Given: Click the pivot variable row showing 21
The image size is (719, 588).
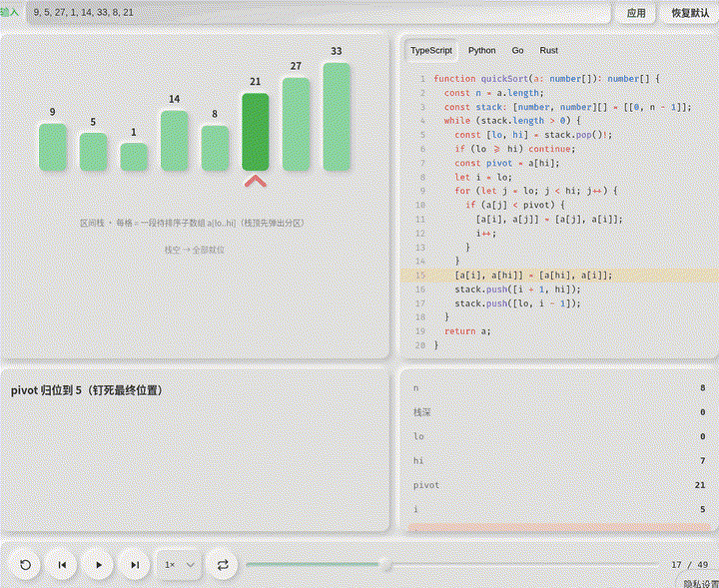Looking at the screenshot, I should 559,485.
